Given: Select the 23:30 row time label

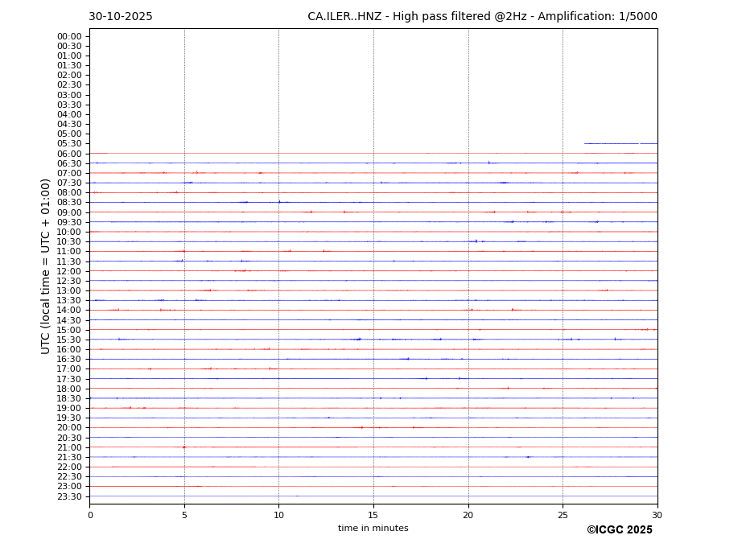Looking at the screenshot, I should tap(69, 496).
